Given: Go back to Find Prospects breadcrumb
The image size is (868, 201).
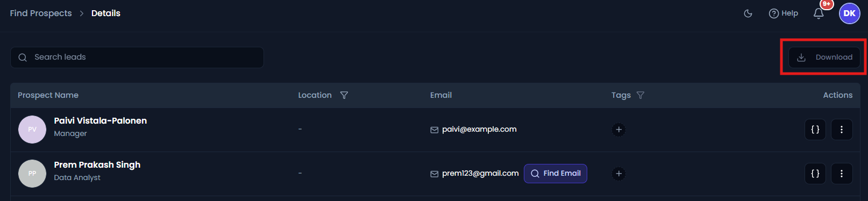Looking at the screenshot, I should click(x=41, y=13).
